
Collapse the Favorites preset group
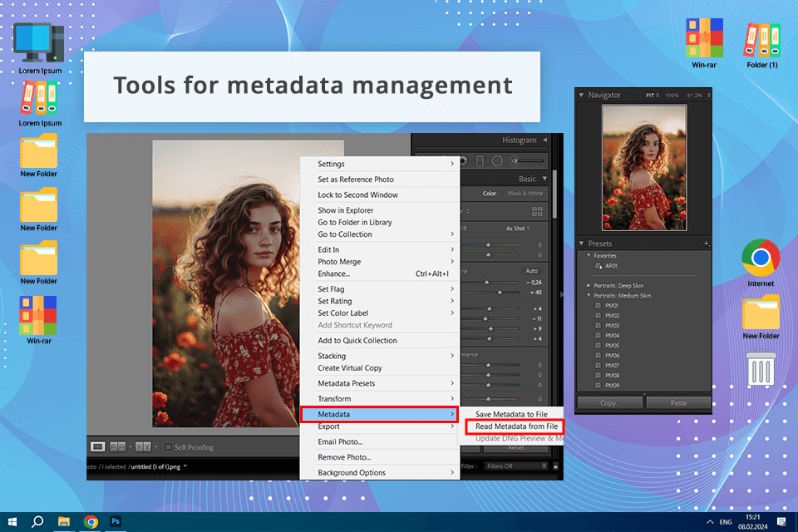589,255
